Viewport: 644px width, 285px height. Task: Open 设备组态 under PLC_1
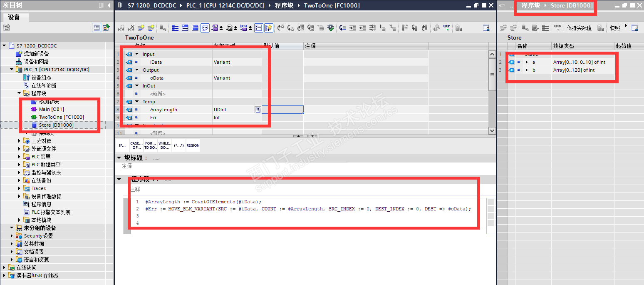point(42,77)
